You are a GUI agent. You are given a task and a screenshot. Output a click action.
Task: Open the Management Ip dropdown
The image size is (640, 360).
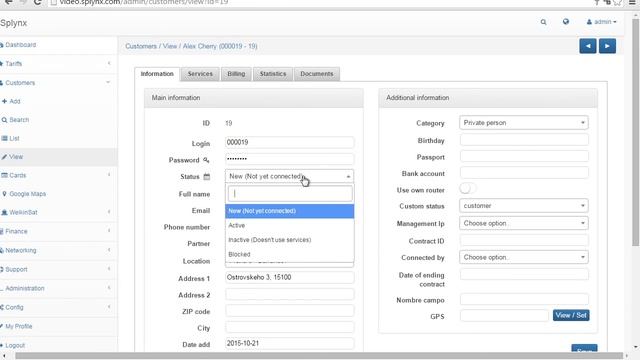pyautogui.click(x=524, y=223)
